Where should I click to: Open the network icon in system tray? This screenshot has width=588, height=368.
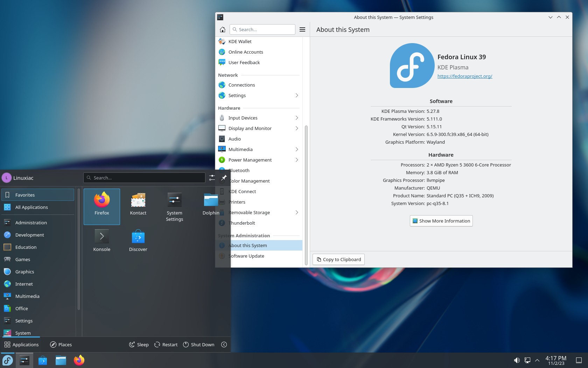pos(527,360)
